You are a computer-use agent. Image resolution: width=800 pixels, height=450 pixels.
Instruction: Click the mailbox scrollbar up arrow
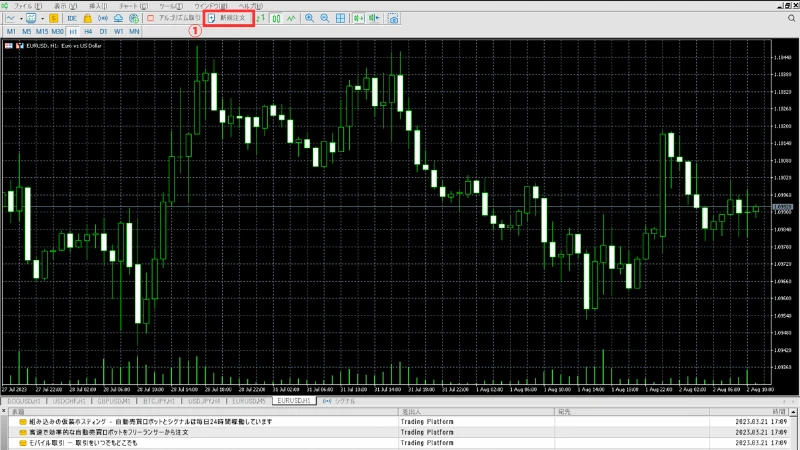(793, 411)
